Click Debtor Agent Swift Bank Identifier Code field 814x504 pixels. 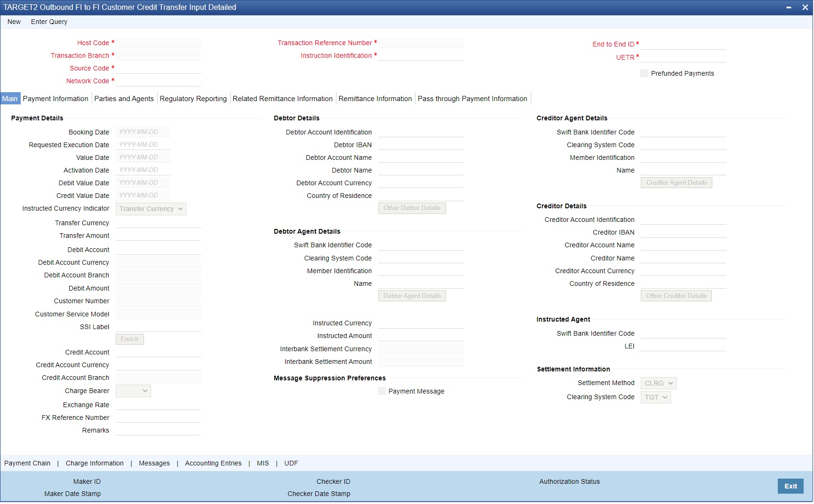[x=421, y=245]
